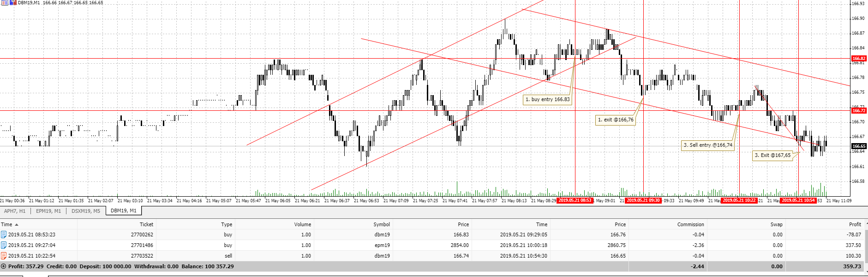Toggle the one-click trading icon at chart top

point(13,3)
